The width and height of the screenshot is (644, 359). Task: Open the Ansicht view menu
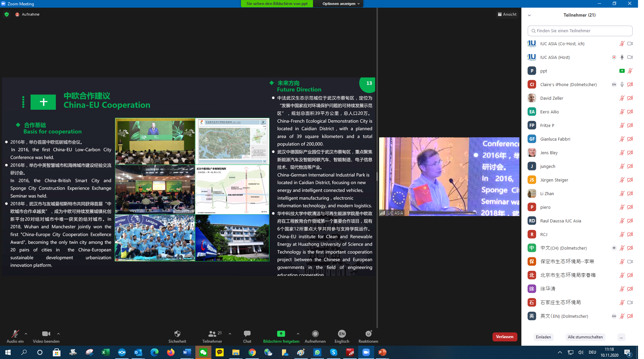point(507,14)
